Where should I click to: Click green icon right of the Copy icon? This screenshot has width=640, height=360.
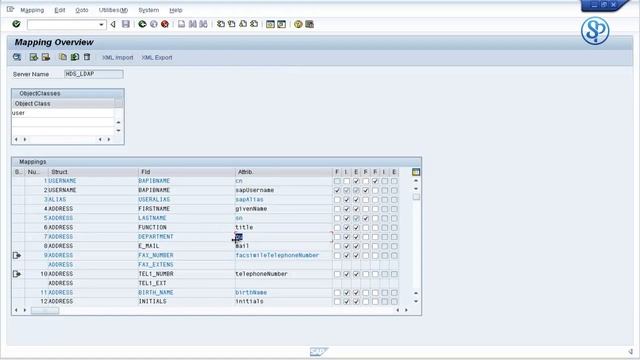[x=75, y=57]
